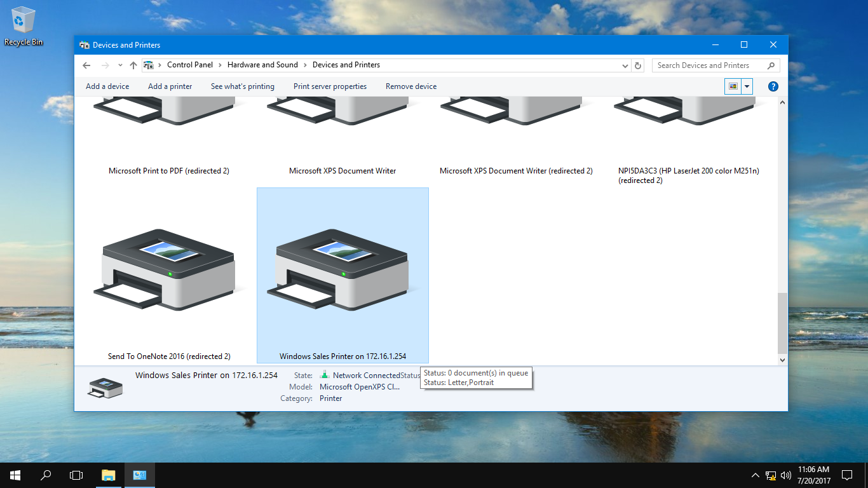Go back with the Back arrow
This screenshot has width=868, height=488.
[86, 65]
